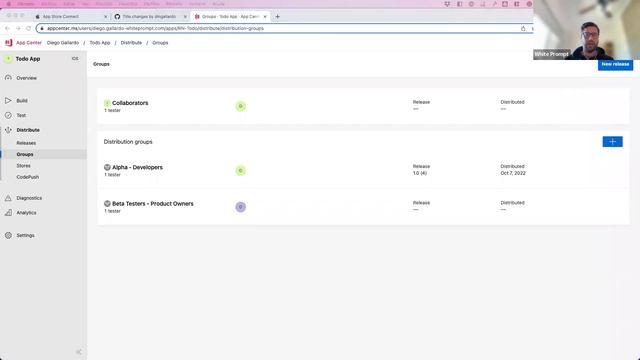
Task: Click the Beta Testers group icon
Action: click(107, 204)
